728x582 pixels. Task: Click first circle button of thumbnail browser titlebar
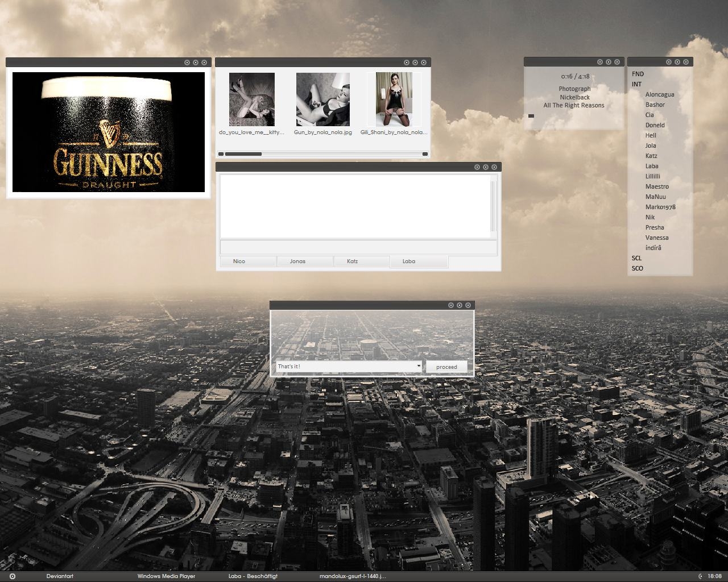407,63
